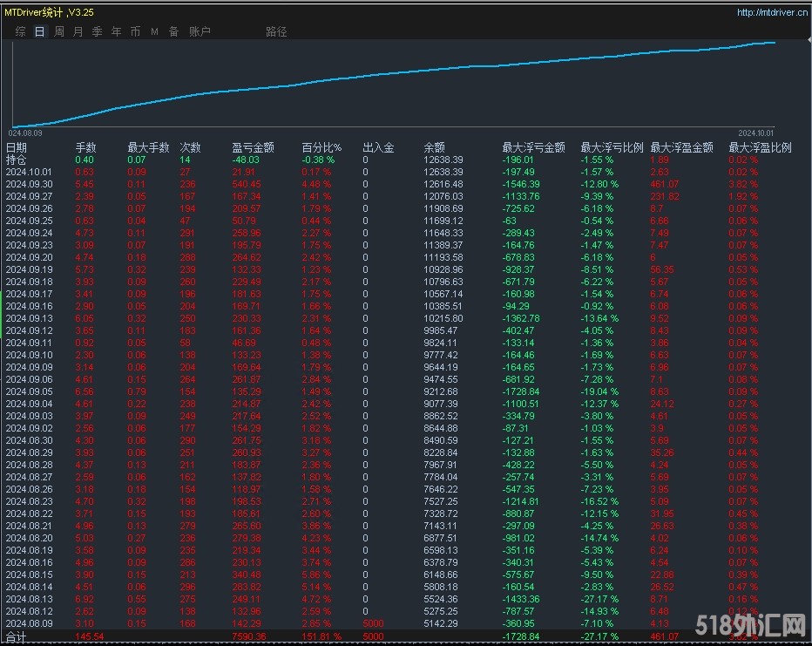This screenshot has height=646, width=812.
Task: Click the 余额 column header
Action: pos(434,147)
